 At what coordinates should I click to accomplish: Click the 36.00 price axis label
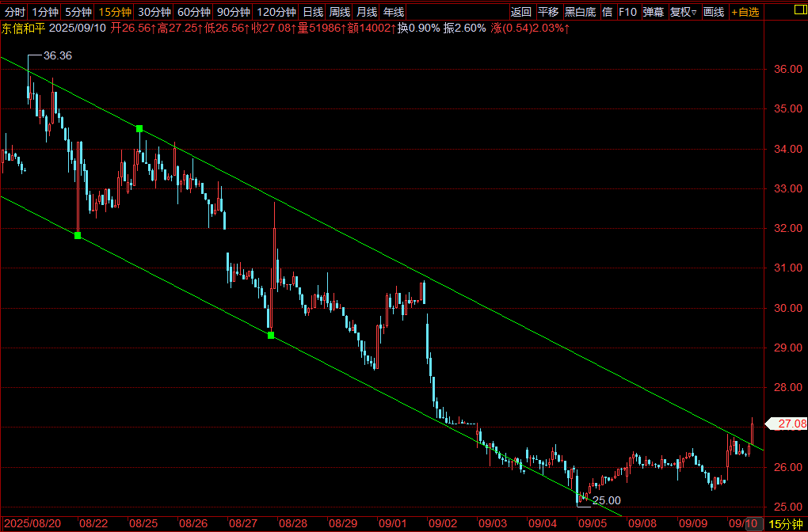(x=787, y=69)
